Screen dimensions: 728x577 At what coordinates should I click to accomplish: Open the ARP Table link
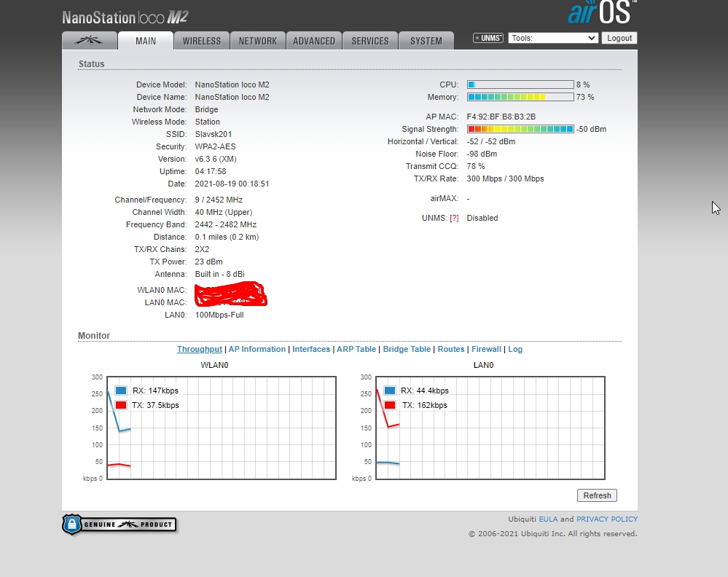[356, 349]
